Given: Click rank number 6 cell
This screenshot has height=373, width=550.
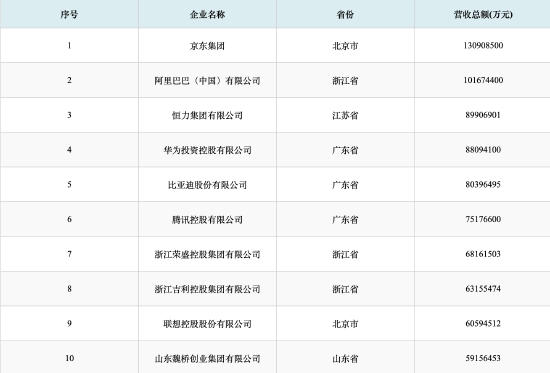Looking at the screenshot, I should click(x=69, y=219).
